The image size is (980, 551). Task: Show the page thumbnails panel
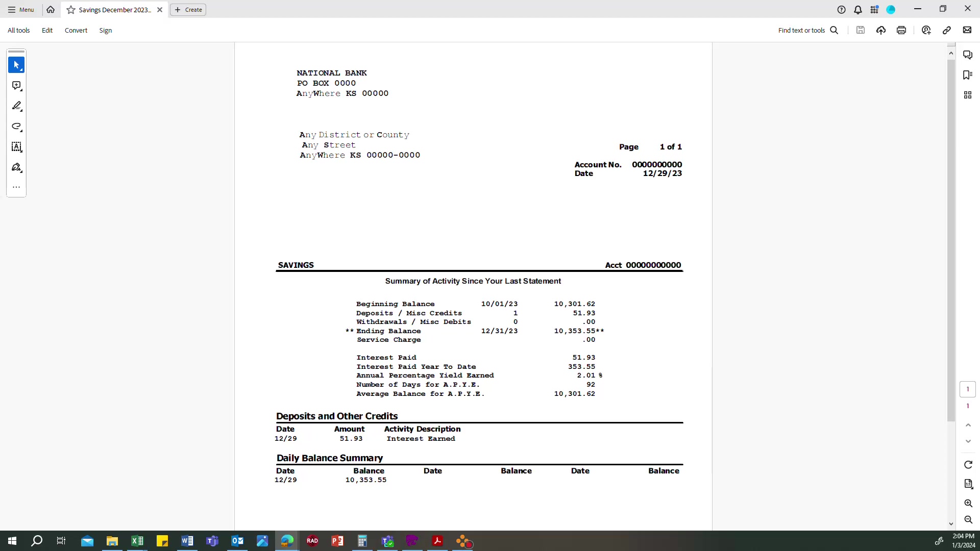coord(968,95)
